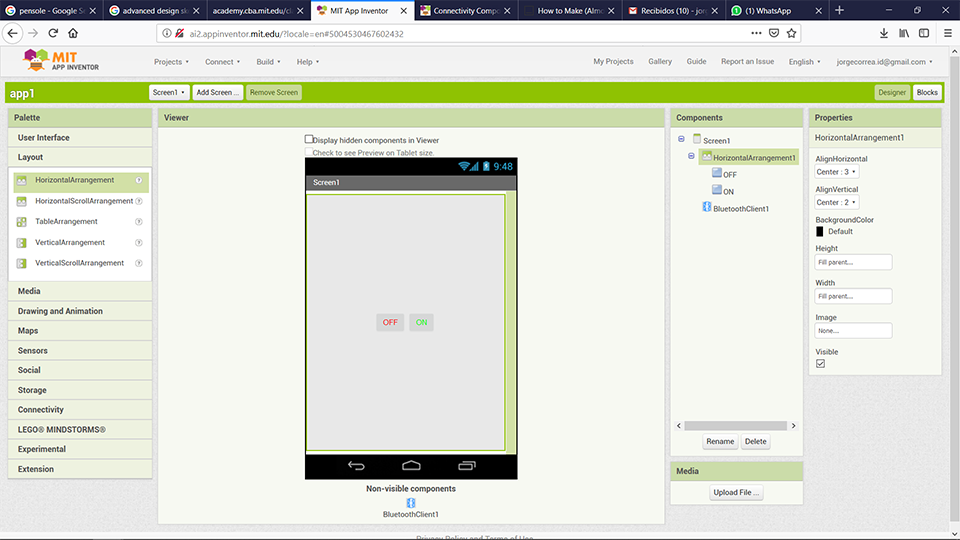Select TableArrangement palette icon
This screenshot has width=960, height=540.
pyautogui.click(x=21, y=222)
